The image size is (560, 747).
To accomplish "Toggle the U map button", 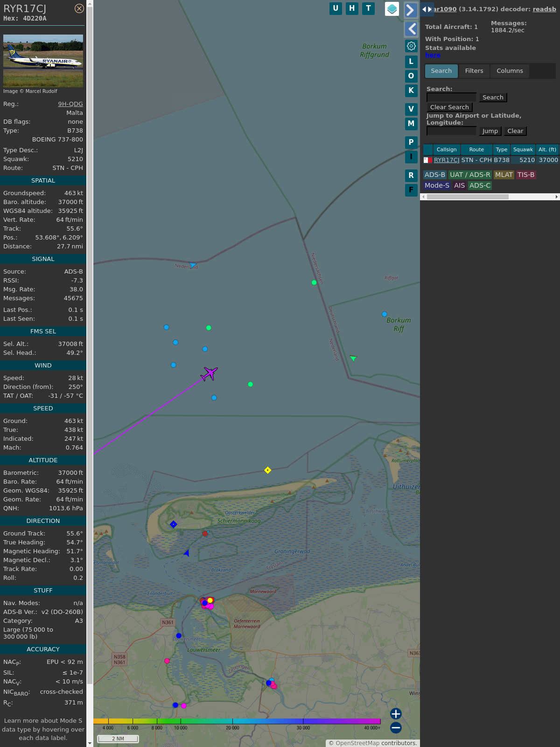I will click(336, 8).
